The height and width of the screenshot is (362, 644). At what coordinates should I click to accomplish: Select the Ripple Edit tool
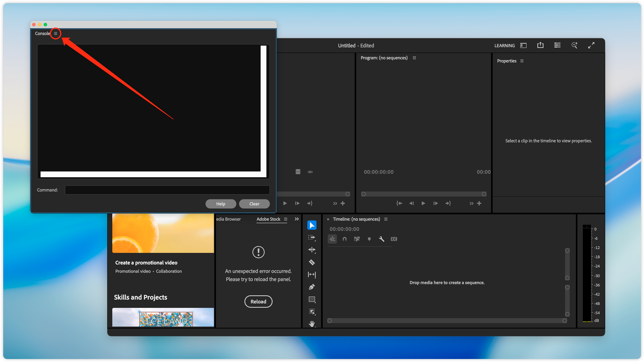(x=312, y=250)
